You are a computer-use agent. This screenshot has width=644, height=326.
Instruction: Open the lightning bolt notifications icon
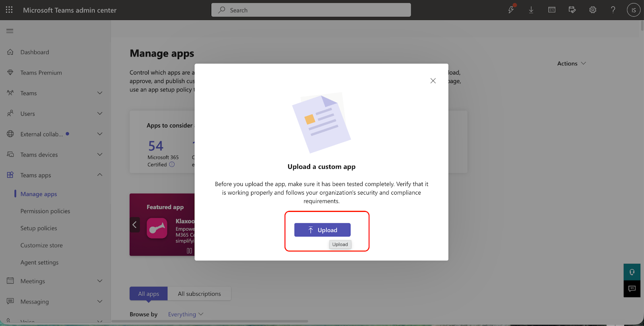(x=511, y=10)
